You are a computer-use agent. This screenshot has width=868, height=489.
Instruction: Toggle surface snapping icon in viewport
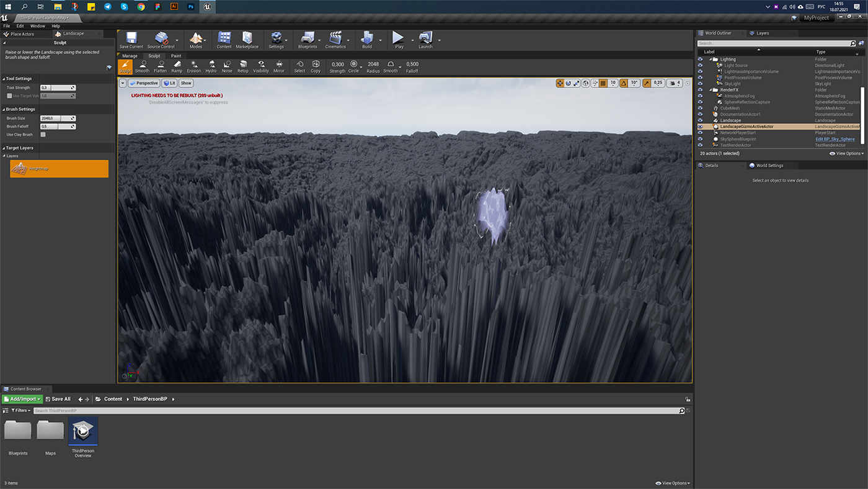[595, 83]
